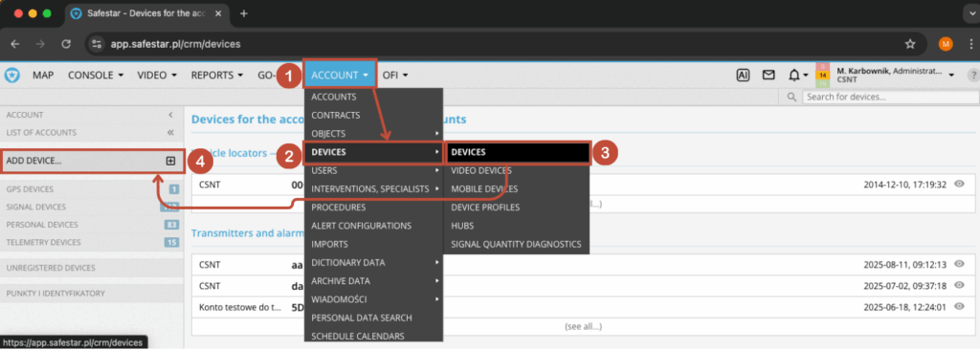Expand the CONSOLE dropdown menu
This screenshot has height=350, width=980.
pos(95,75)
